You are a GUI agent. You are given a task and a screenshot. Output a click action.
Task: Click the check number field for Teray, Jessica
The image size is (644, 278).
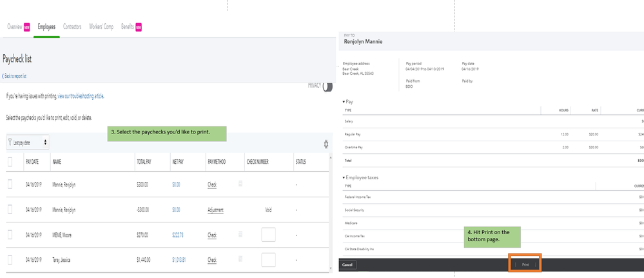pyautogui.click(x=268, y=259)
